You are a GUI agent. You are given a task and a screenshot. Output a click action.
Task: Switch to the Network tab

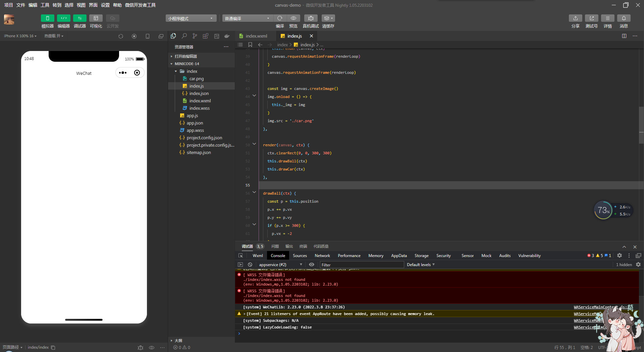(322, 256)
